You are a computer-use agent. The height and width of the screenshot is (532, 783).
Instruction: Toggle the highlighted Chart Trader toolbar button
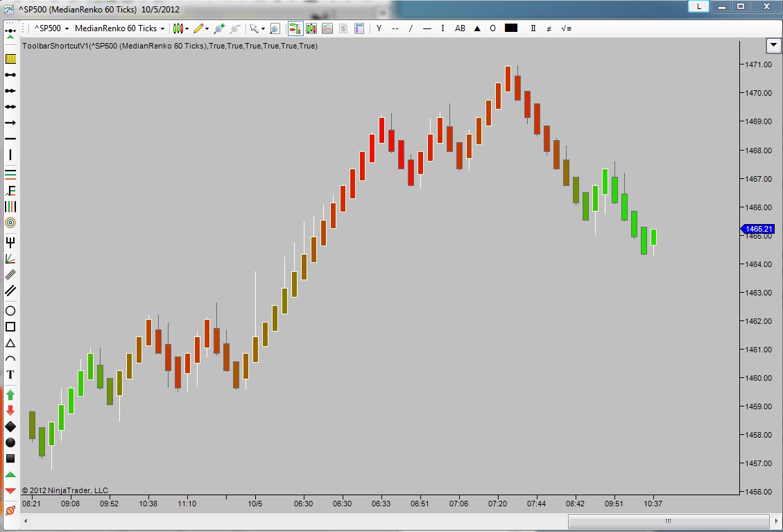click(295, 28)
